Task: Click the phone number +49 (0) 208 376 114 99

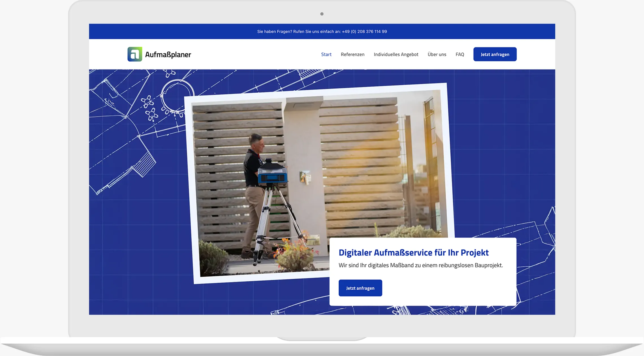Action: pyautogui.click(x=364, y=32)
